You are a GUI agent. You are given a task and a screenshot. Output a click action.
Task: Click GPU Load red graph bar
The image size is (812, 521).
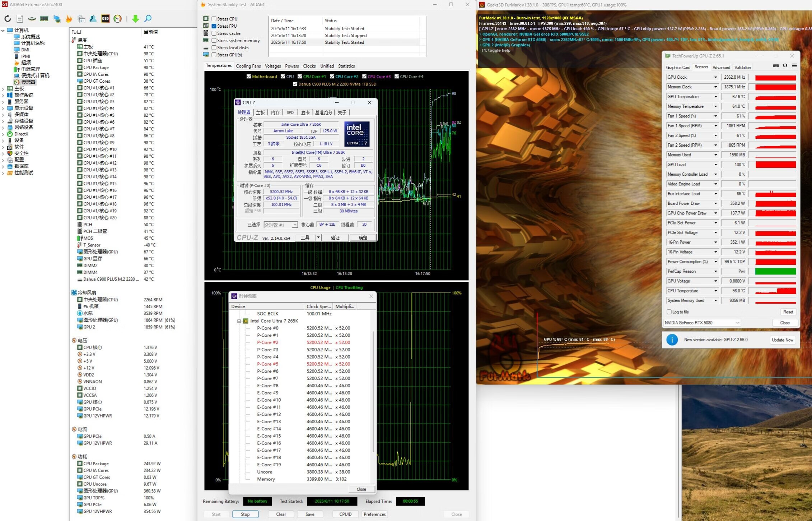point(775,165)
